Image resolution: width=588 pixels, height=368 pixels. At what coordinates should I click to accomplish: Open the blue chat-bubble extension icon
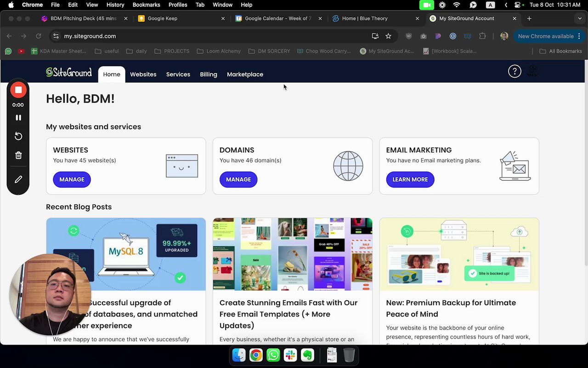click(x=468, y=36)
